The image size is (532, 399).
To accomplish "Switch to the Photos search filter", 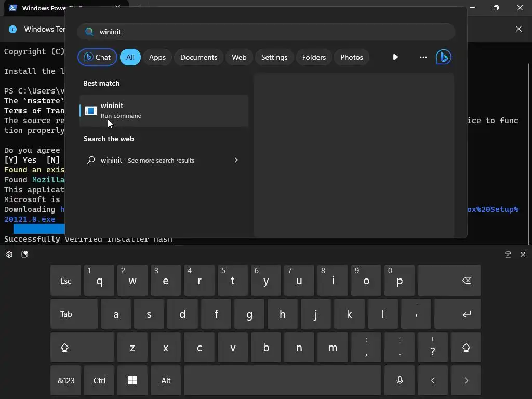I will point(352,57).
